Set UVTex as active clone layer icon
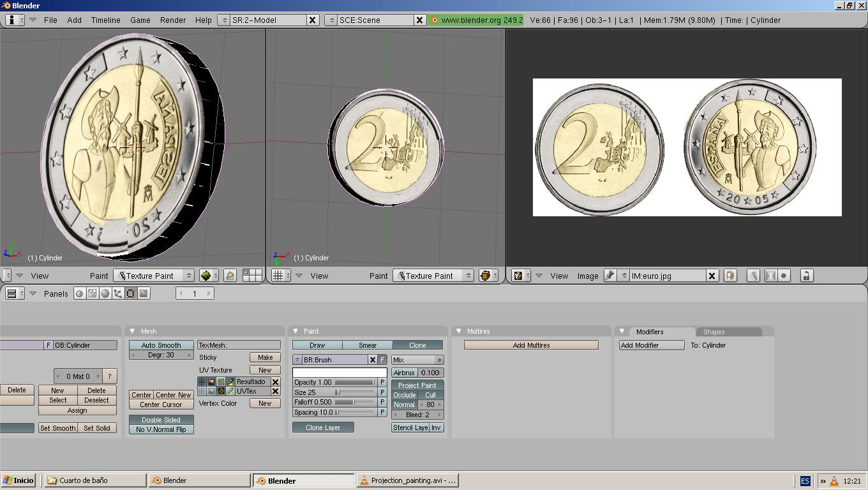 pos(221,391)
